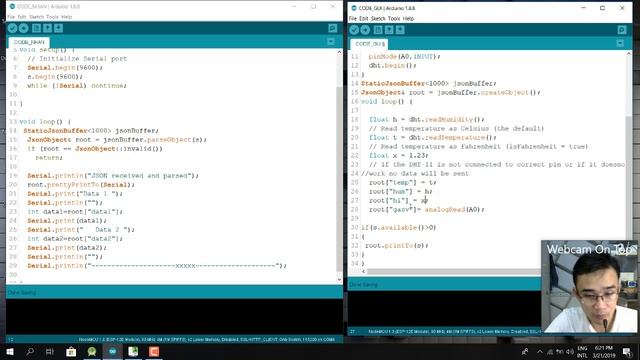Show hidden system tray icons chevron
640x360 pixels.
point(540,351)
